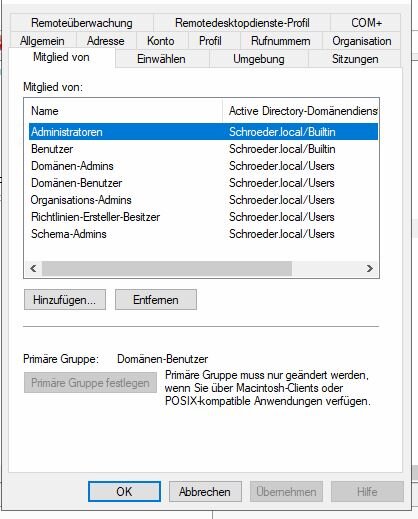Select the Domänen-Admins group entry
The height and width of the screenshot is (519, 418).
pos(203,166)
